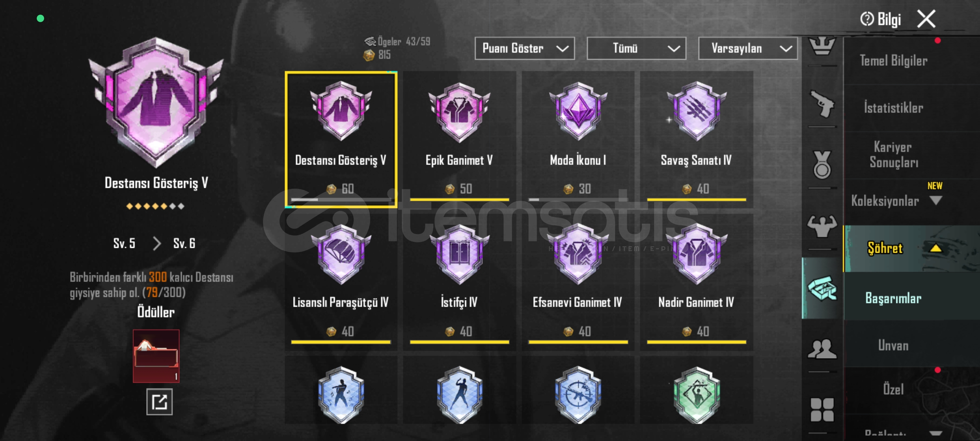Open the crown icon in sidebar
This screenshot has width=980, height=441.
click(822, 46)
